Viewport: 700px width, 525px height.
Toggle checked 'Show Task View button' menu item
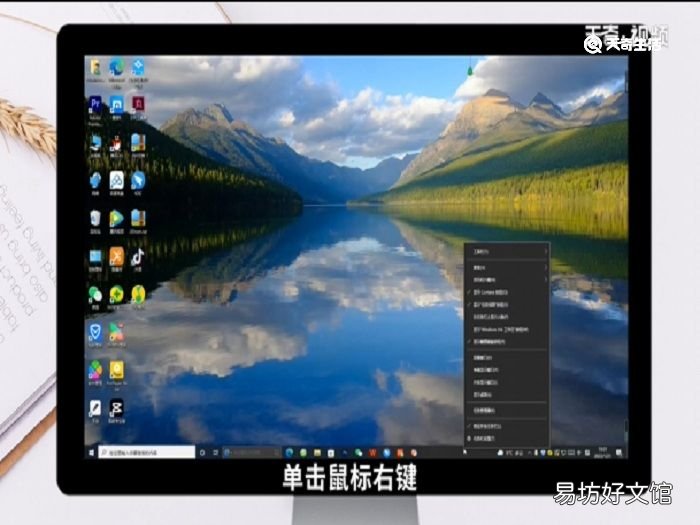coord(506,304)
